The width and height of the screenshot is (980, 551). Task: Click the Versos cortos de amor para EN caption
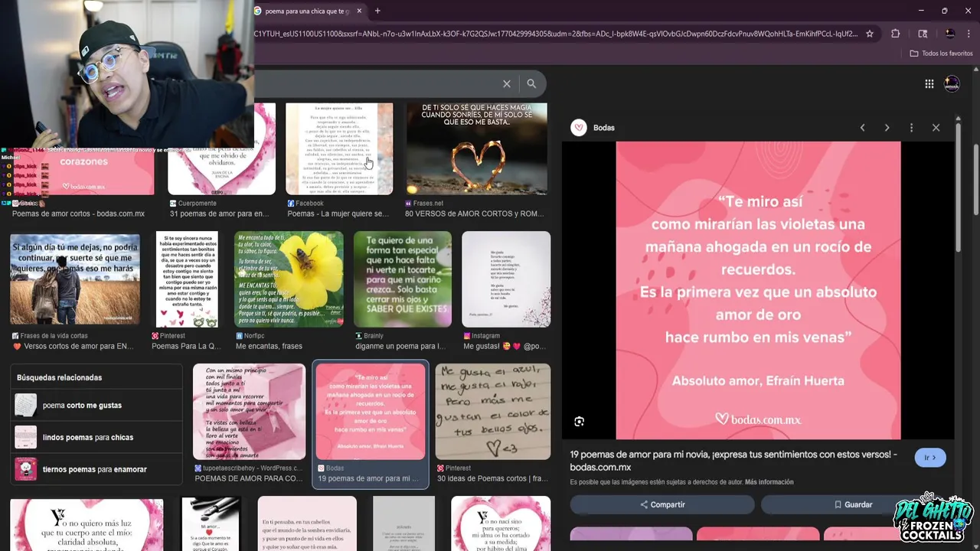point(73,347)
